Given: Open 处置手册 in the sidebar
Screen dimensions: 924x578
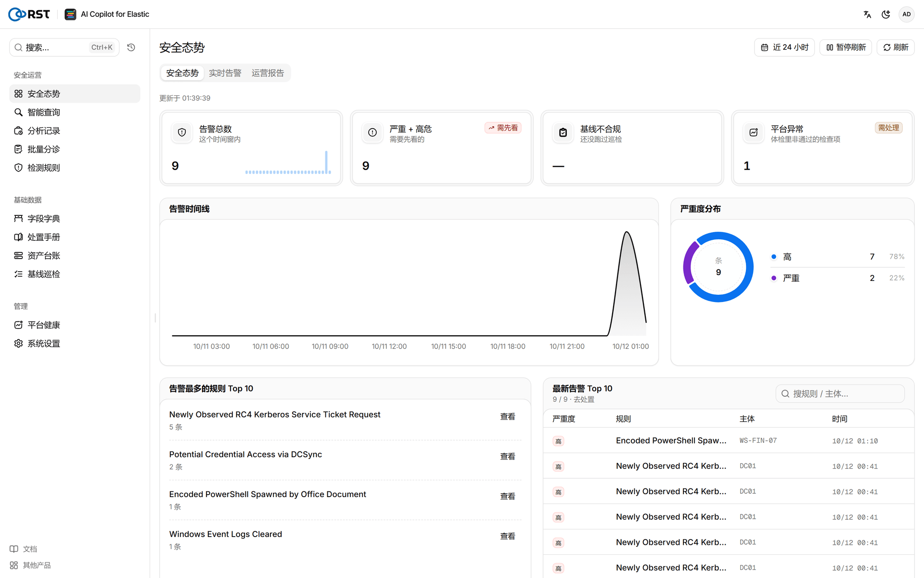Looking at the screenshot, I should [75, 237].
